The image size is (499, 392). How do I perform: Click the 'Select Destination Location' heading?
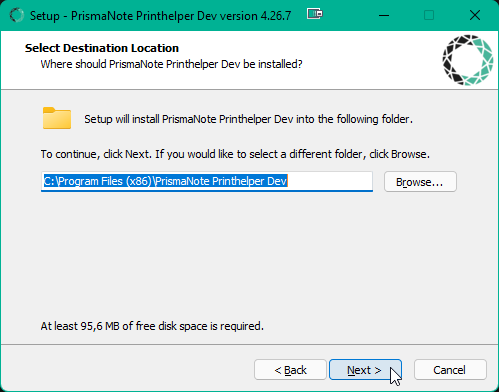102,48
